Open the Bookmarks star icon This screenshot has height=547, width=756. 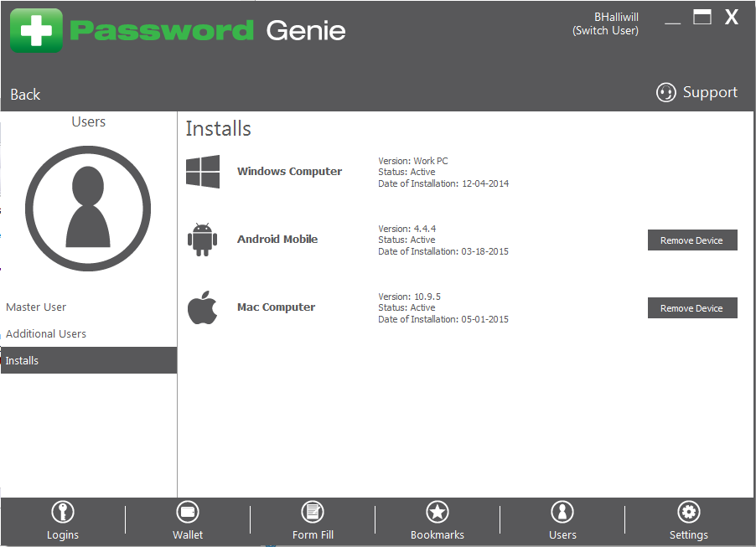point(438,512)
